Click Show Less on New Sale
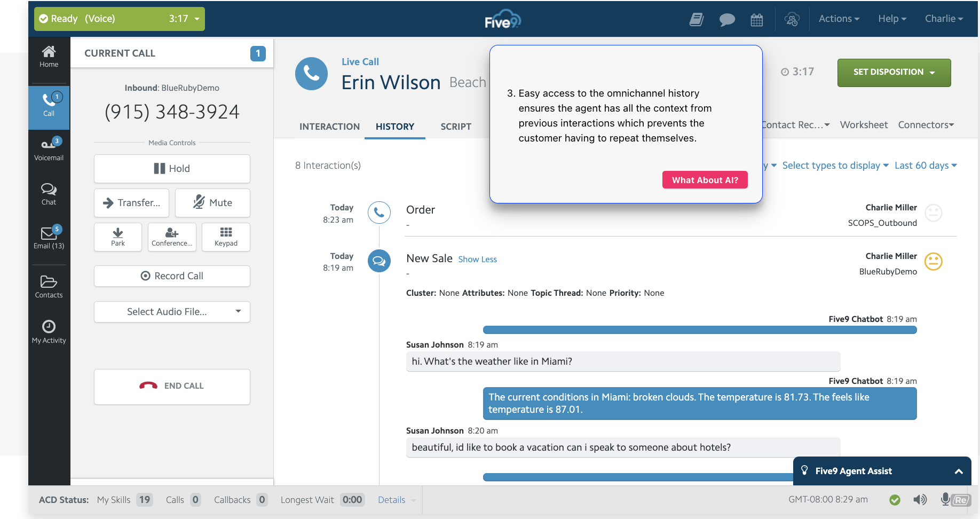The height and width of the screenshot is (519, 980). click(x=477, y=259)
